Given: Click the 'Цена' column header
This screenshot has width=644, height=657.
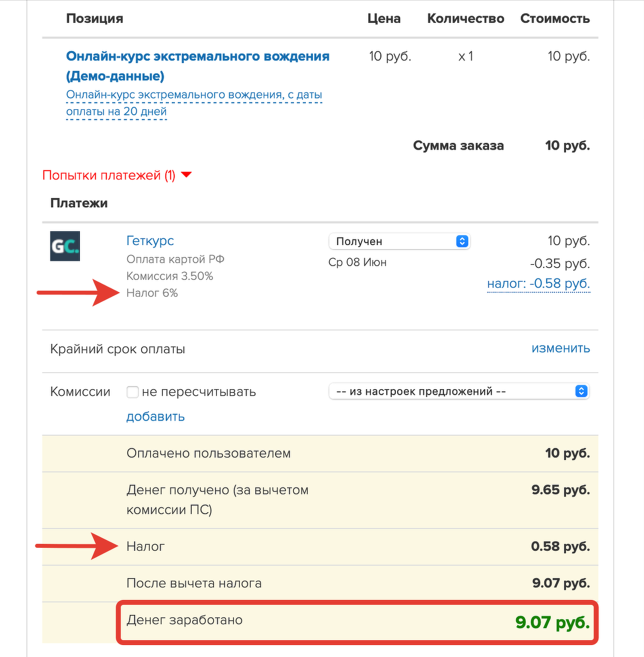Looking at the screenshot, I should (x=384, y=19).
